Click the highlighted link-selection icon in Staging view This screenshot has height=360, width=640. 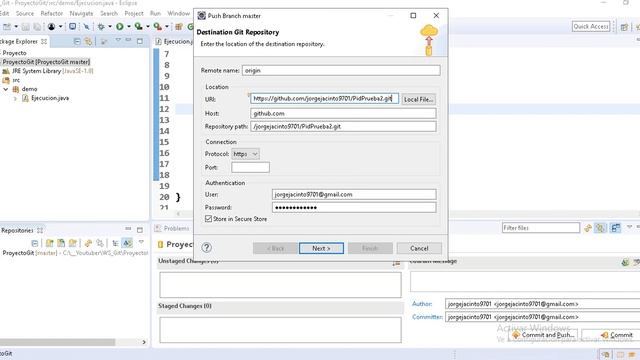pyautogui.click(x=600, y=228)
